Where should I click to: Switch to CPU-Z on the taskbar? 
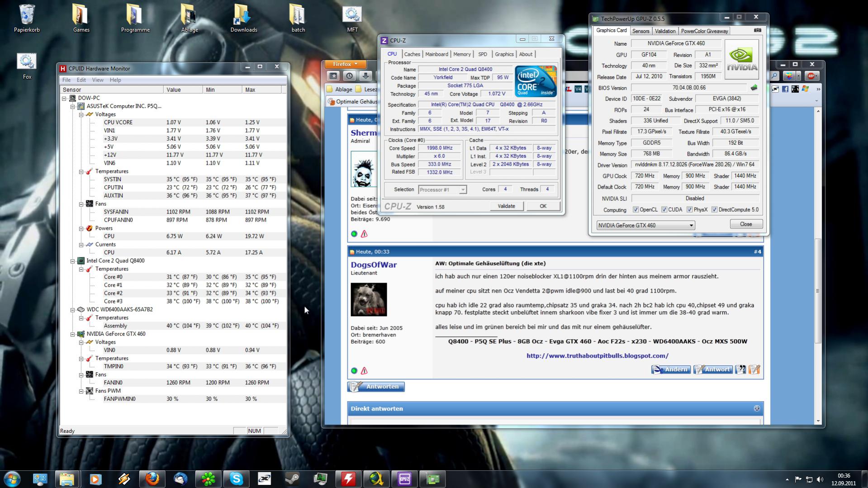[x=404, y=479]
